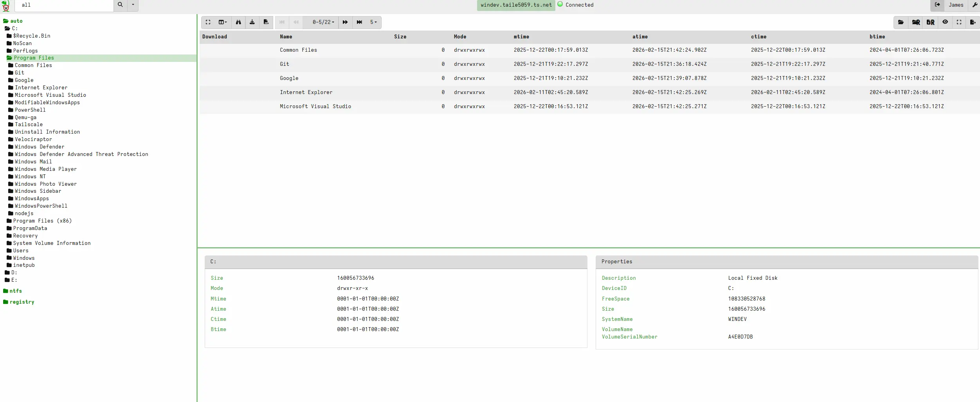Open the page size dropdown showing 5
This screenshot has width=980, height=402.
pyautogui.click(x=373, y=22)
